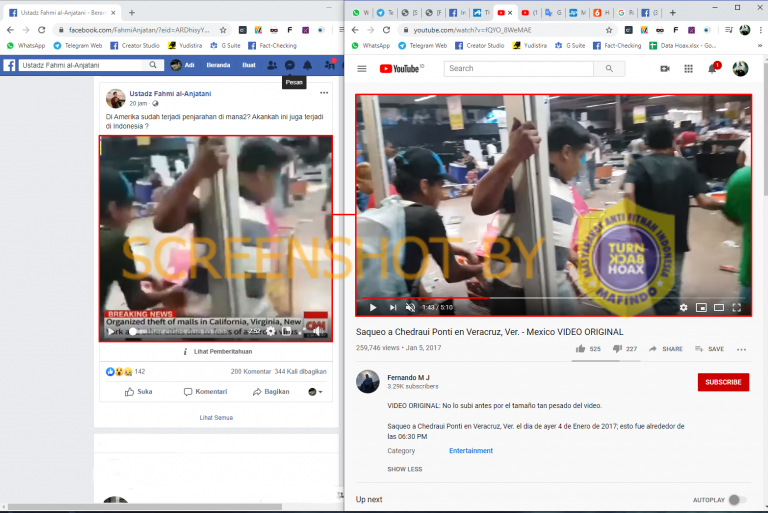The image size is (768, 513).
Task: Open the Ustadz Fahmi al-Anjatani profile name link
Action: tap(170, 93)
